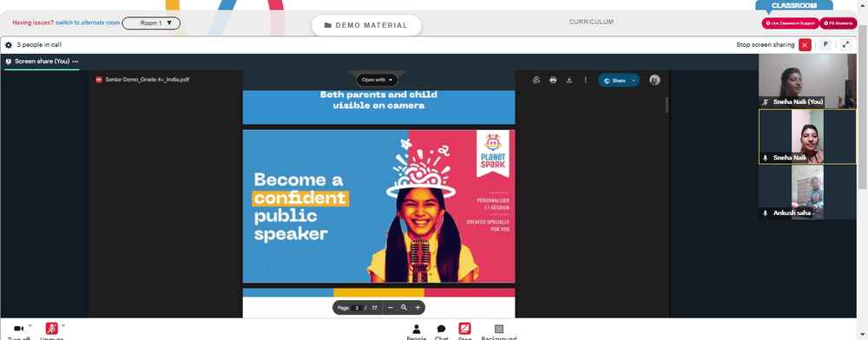Select the CLASSROOM tab
Screen dimensions: 868x340
pos(794,5)
